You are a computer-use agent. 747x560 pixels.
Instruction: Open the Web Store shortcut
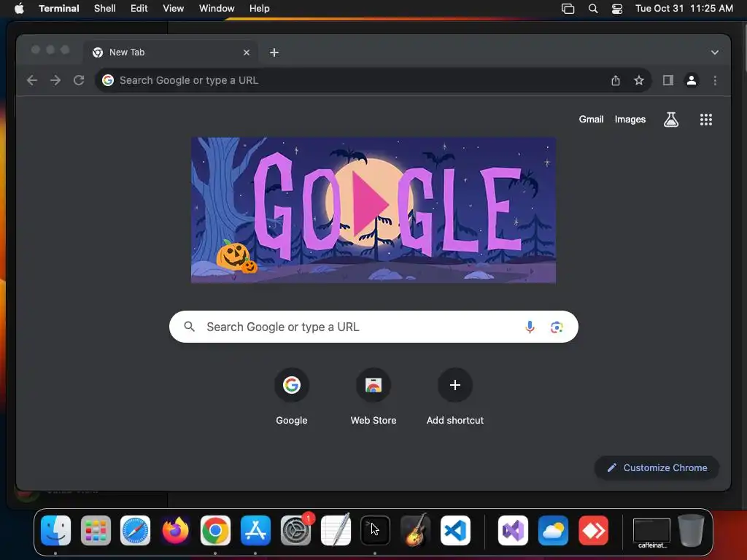point(373,396)
